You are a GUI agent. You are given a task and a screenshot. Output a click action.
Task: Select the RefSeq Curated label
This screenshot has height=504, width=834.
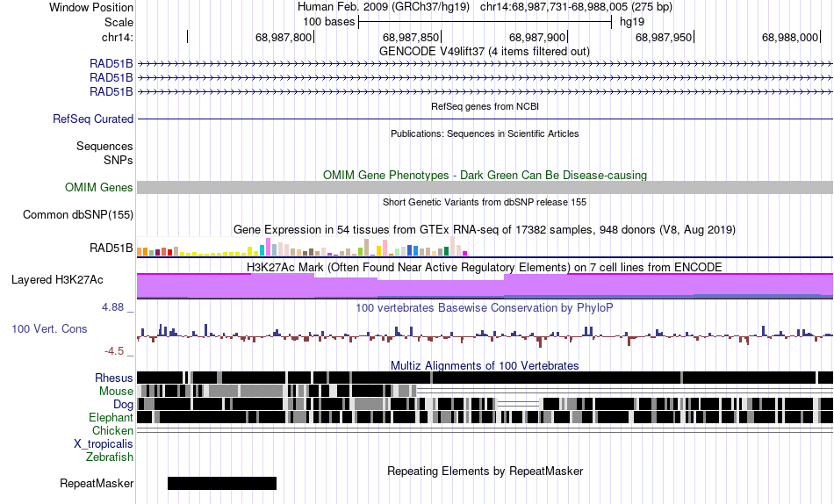93,119
